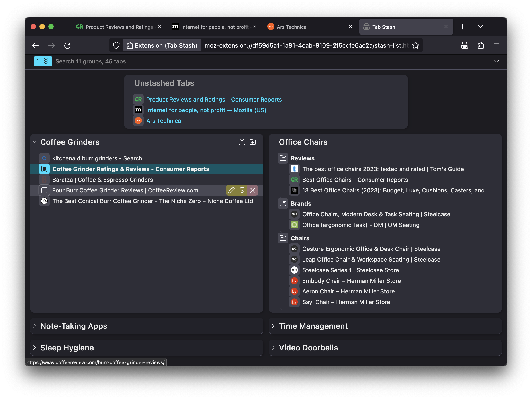Deselect the Coffee Grinder Ratings & Reviews checkbox

click(44, 169)
